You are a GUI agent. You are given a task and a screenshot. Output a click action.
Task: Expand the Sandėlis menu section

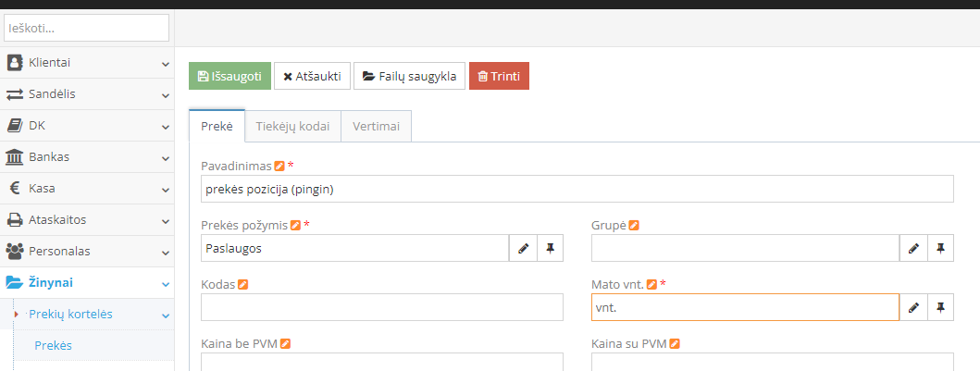coord(87,94)
